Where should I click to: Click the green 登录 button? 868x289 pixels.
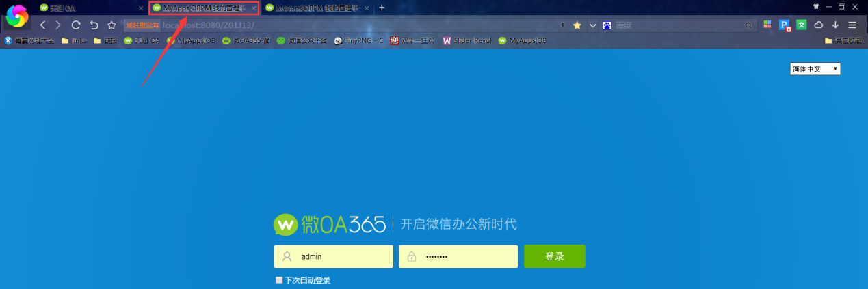coord(555,256)
